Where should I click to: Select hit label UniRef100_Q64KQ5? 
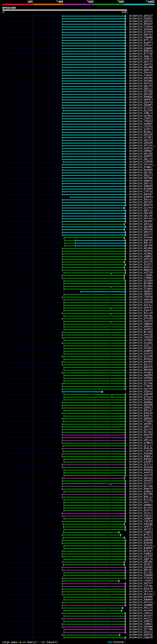141,143
